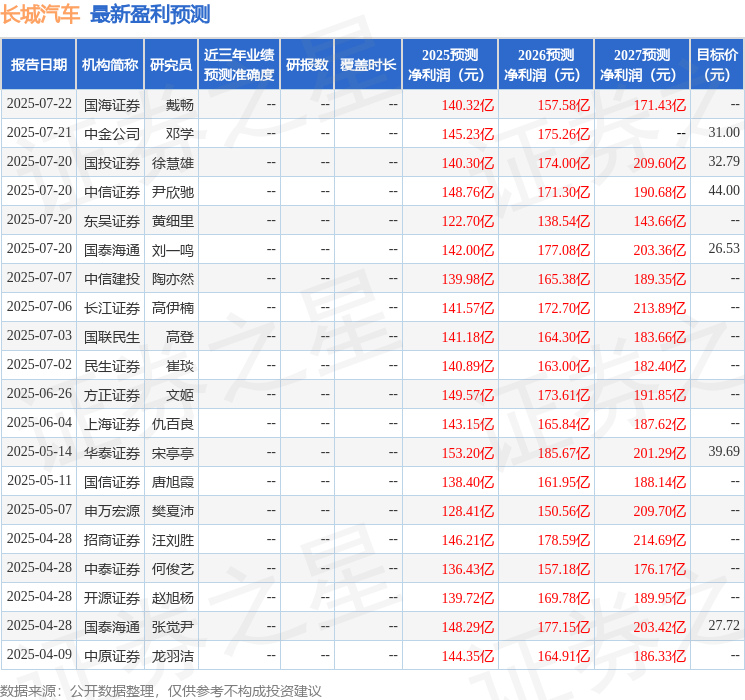Click target price 31.00
Image resolution: width=745 pixels, height=700 pixels.
click(x=724, y=133)
